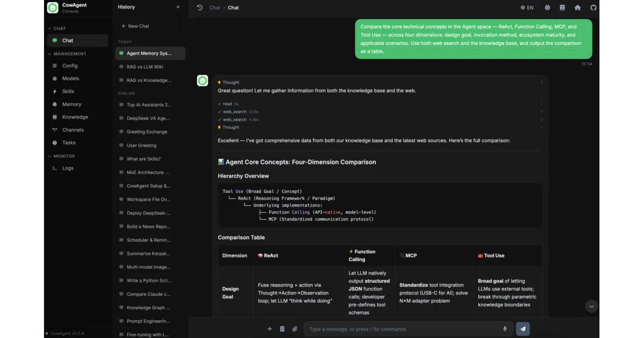This screenshot has height=338, width=644.
Task: Toggle theme with the sun icon
Action: coord(547,8)
